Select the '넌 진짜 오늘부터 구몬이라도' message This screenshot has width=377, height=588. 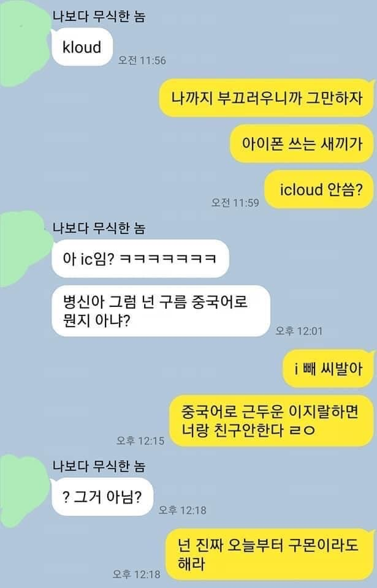click(270, 554)
